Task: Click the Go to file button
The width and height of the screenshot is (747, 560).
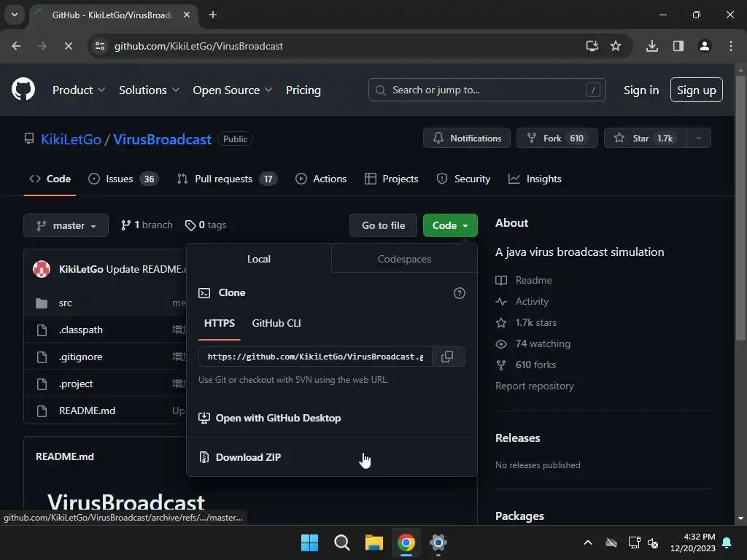Action: 383,225
